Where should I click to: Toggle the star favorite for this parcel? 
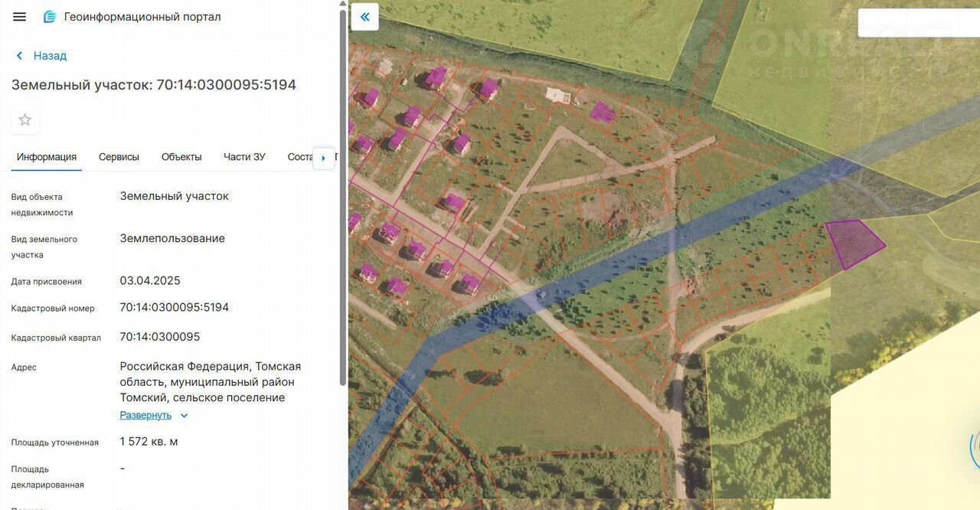(25, 119)
